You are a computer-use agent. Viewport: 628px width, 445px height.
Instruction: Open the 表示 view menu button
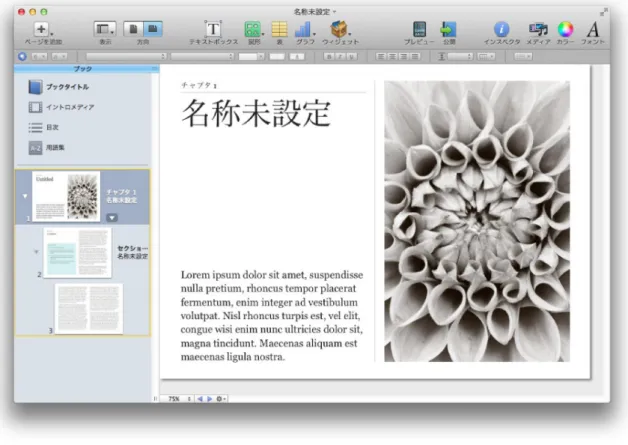[105, 29]
